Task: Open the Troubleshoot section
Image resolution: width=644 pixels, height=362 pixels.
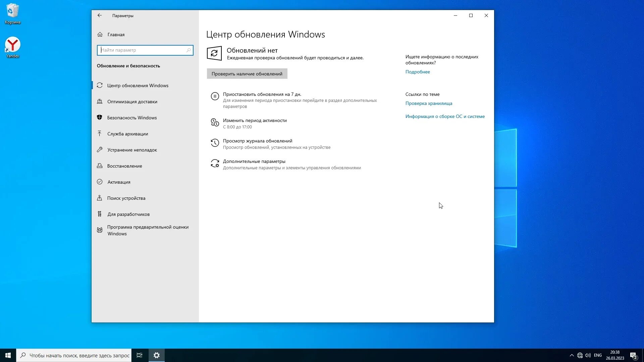Action: tap(132, 150)
